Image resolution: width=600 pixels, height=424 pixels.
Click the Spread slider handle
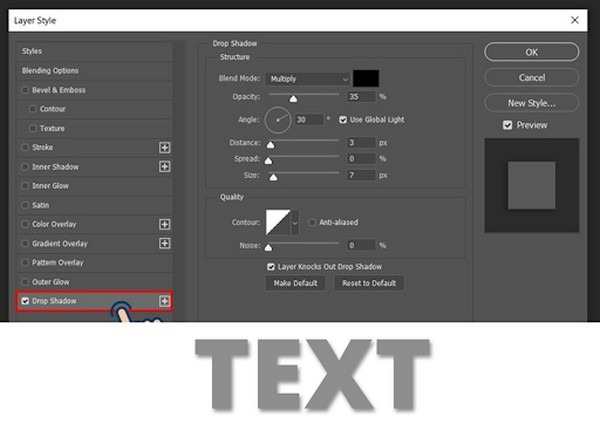[x=269, y=161]
